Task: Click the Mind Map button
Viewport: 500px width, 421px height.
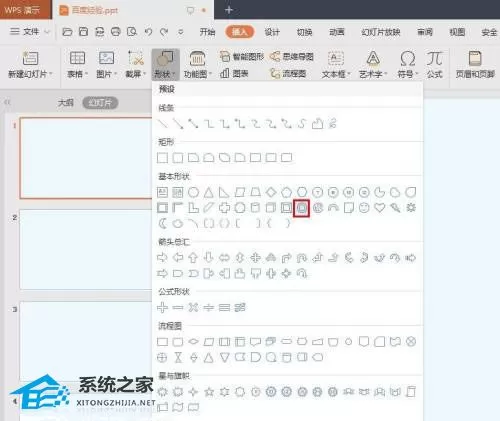Action: pos(292,57)
